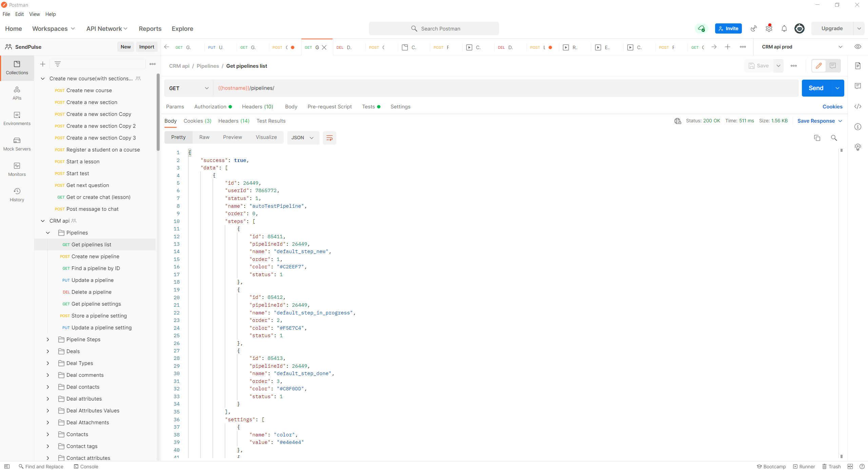
Task: Click the Beautify icon in response body
Action: tap(329, 138)
